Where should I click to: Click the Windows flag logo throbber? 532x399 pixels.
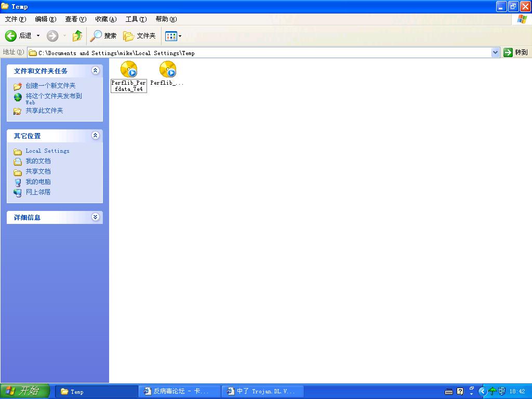tap(522, 19)
